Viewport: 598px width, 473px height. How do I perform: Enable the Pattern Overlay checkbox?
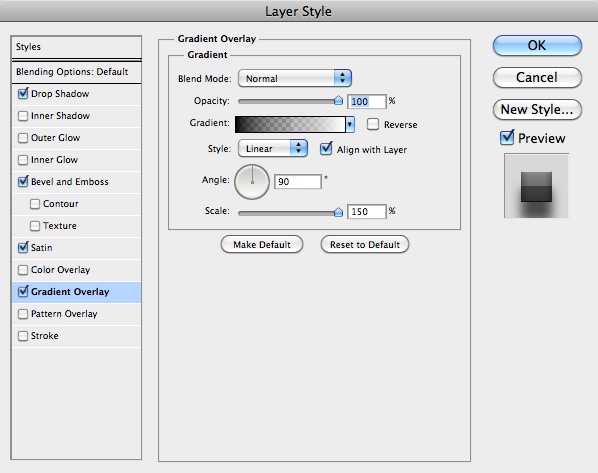coord(23,314)
